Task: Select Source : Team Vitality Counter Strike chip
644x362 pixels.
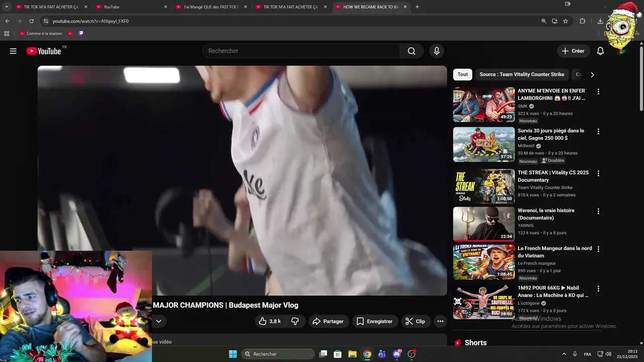Action: coord(522,74)
